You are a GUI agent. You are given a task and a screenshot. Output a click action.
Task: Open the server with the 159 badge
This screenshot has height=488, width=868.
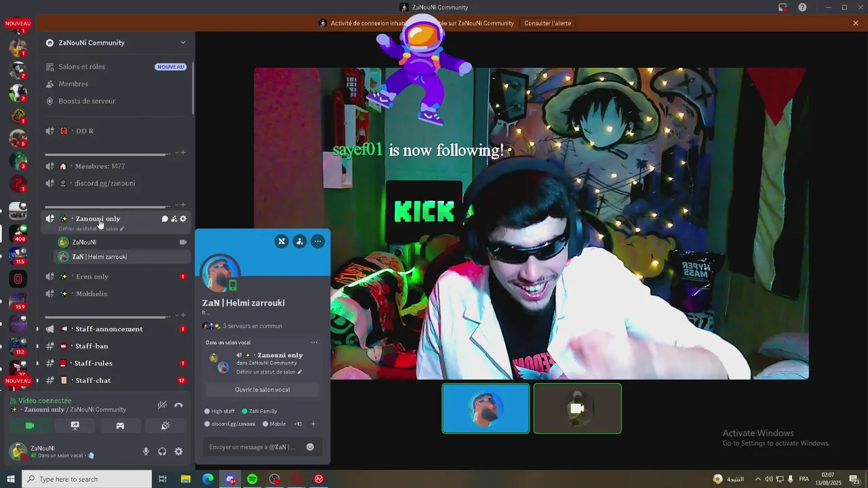(x=18, y=302)
